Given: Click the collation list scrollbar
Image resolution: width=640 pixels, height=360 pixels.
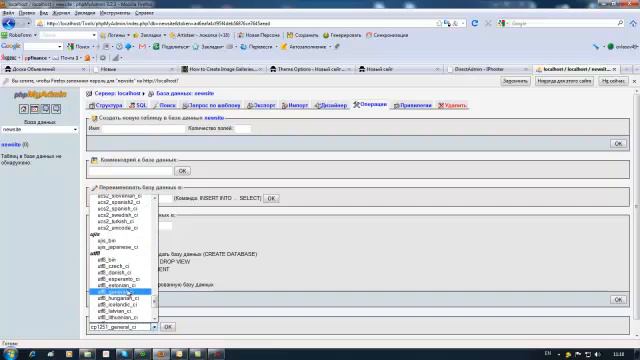Looking at the screenshot, I should click(155, 257).
